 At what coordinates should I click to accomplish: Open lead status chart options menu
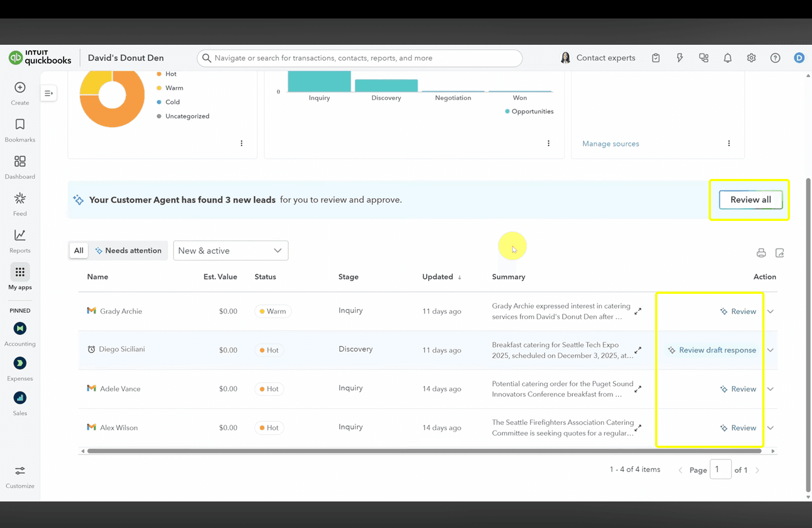coord(241,143)
